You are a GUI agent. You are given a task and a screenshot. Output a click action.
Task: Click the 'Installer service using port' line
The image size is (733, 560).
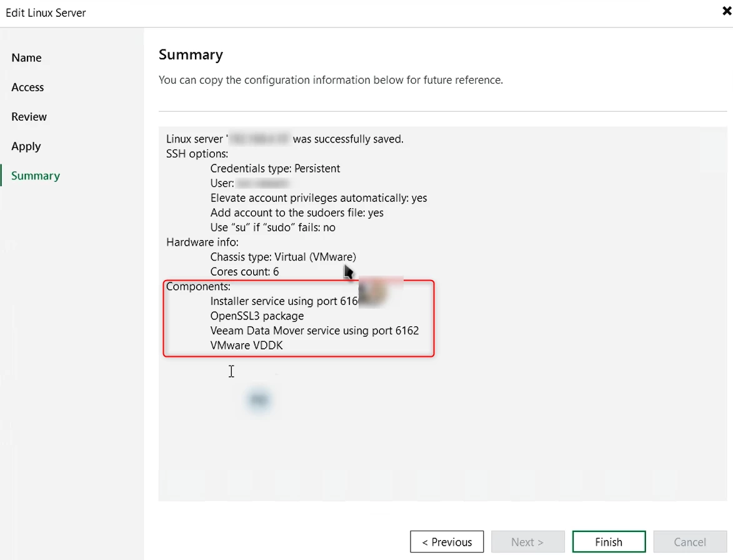(x=284, y=301)
